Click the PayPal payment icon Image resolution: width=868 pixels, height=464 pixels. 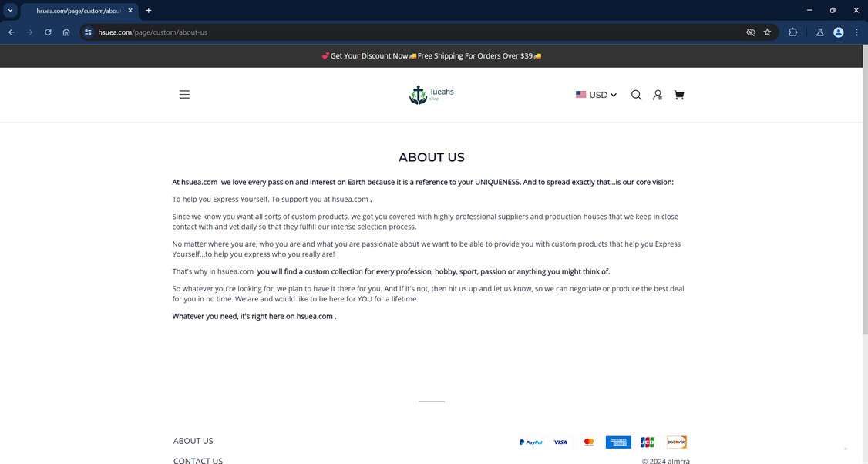click(531, 442)
